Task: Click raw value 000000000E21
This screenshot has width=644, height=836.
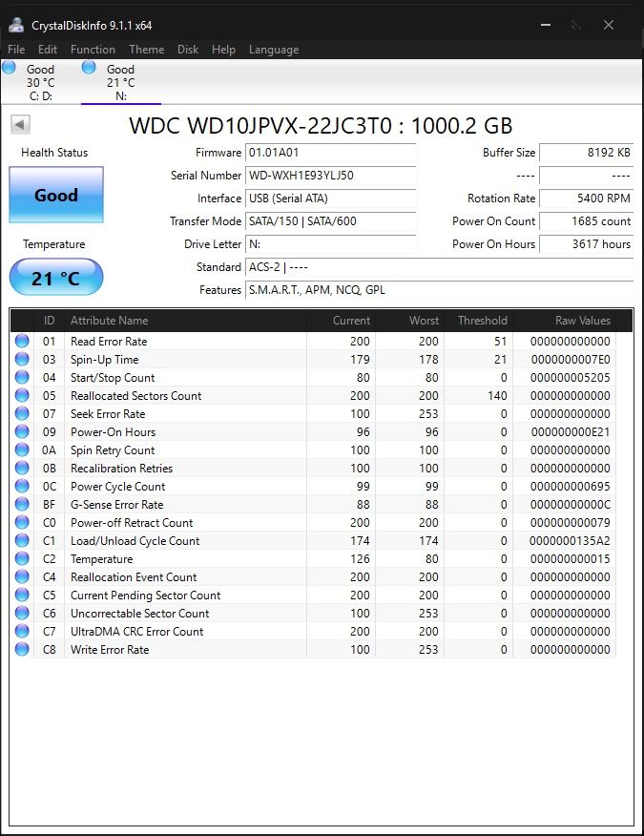Action: [570, 432]
